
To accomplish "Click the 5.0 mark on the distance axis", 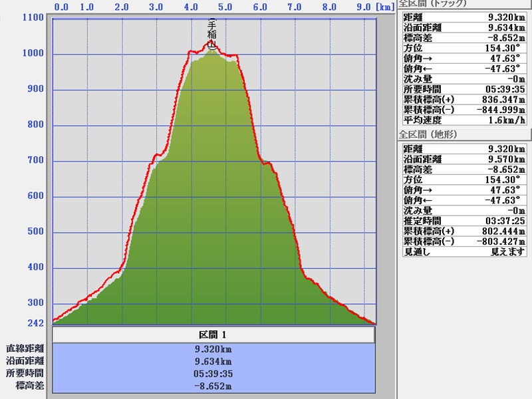I will pos(225,7).
